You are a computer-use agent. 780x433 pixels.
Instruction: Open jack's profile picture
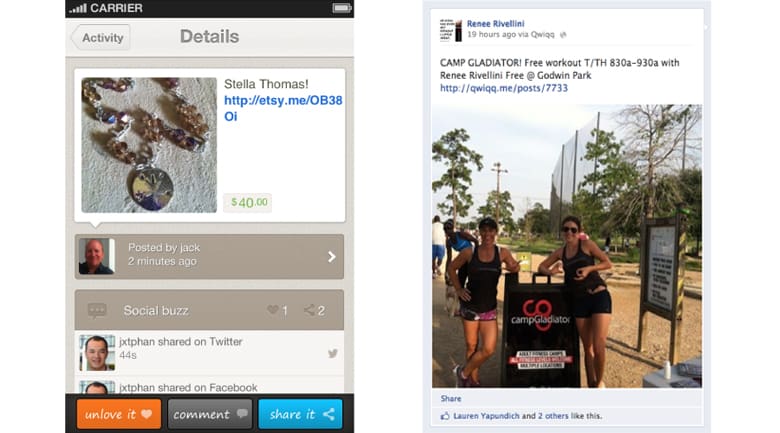pos(97,256)
